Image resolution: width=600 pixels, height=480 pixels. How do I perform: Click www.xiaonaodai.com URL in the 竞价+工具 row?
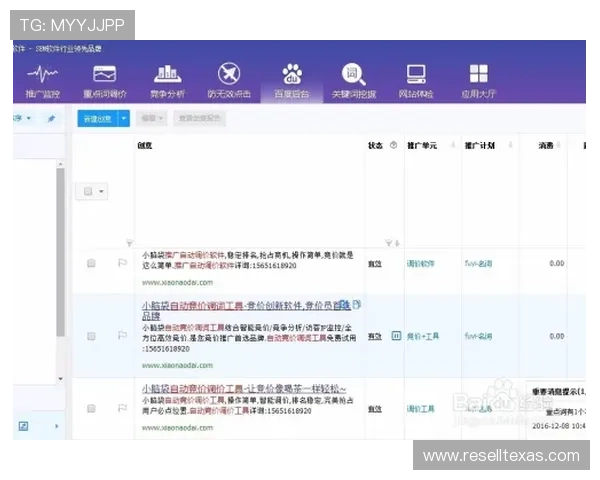177,365
